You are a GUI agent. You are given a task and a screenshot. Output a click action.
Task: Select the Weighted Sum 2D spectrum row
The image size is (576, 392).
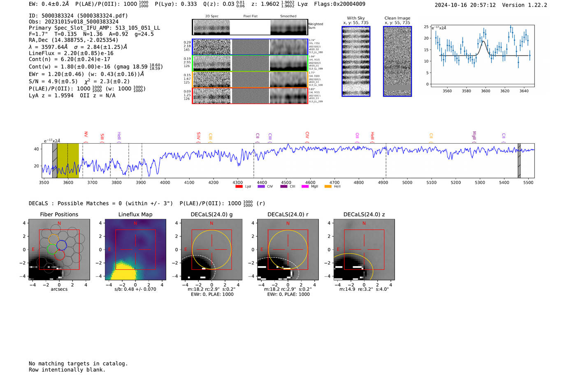point(250,28)
